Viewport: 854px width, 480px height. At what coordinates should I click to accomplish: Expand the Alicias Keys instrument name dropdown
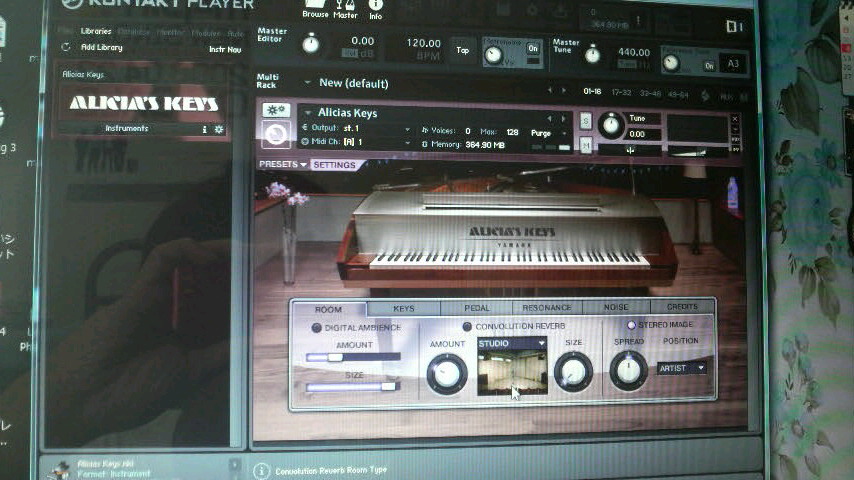coord(308,113)
